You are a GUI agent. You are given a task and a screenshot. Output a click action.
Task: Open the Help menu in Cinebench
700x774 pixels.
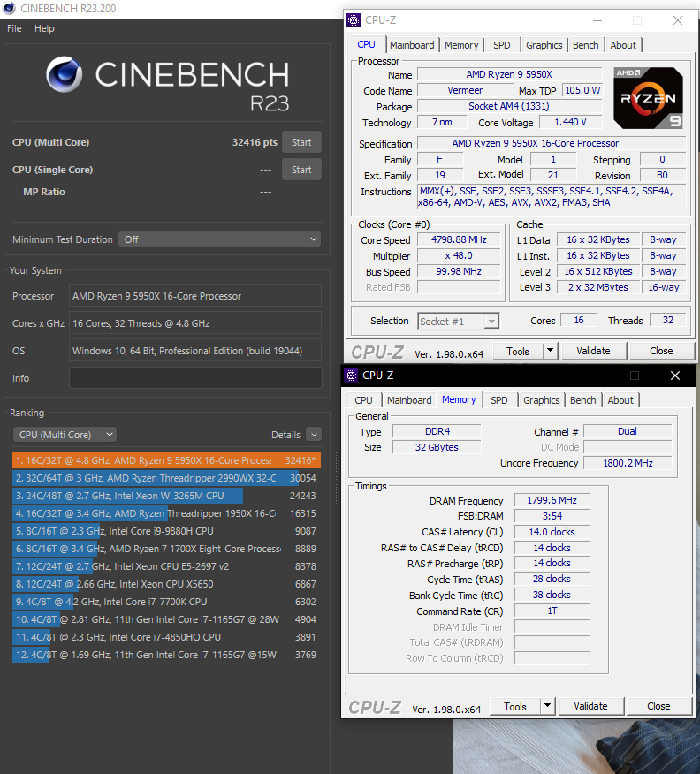tap(44, 28)
